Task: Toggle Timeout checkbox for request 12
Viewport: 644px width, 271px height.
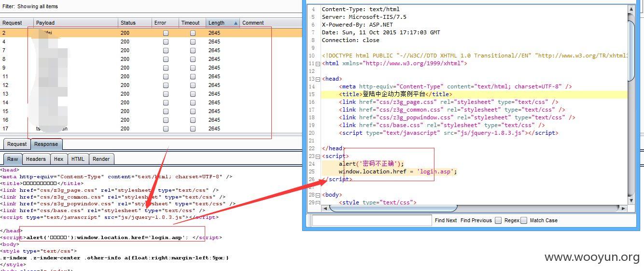Action: [193, 85]
